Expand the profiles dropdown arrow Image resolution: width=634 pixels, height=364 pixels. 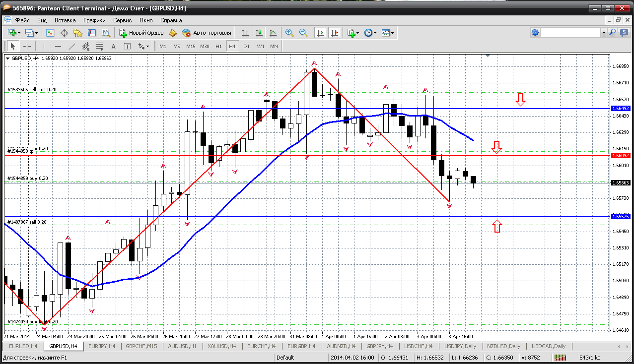pos(37,33)
